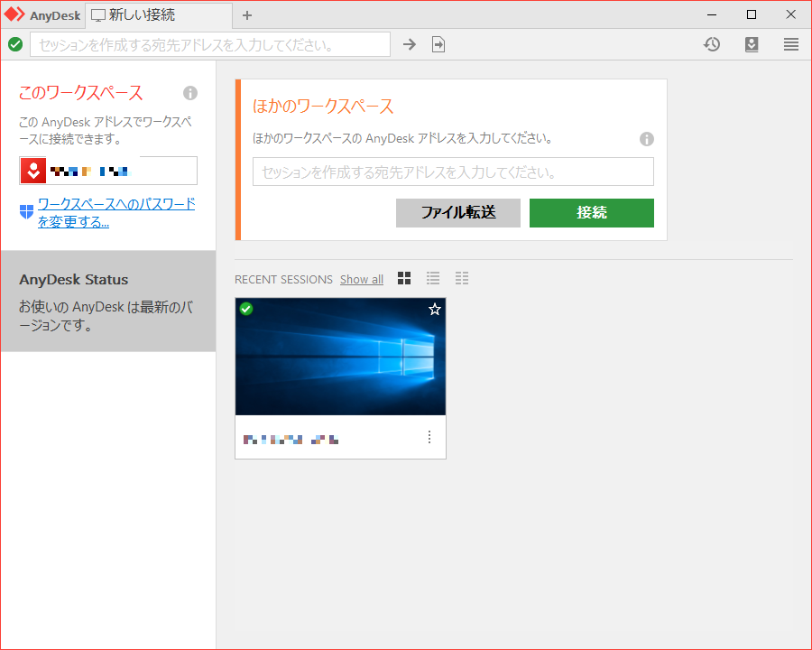812x650 pixels.
Task: Switch recent sessions to list view
Action: (x=433, y=278)
